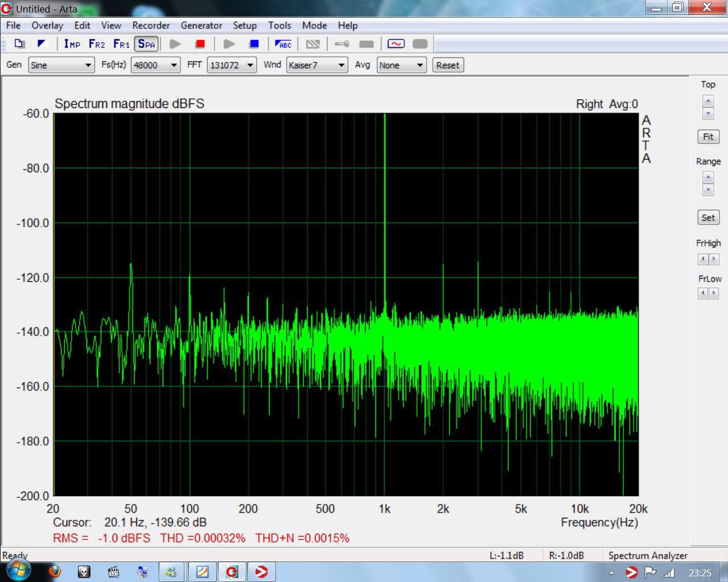Open the Tools menu
The width and height of the screenshot is (728, 582).
[279, 25]
